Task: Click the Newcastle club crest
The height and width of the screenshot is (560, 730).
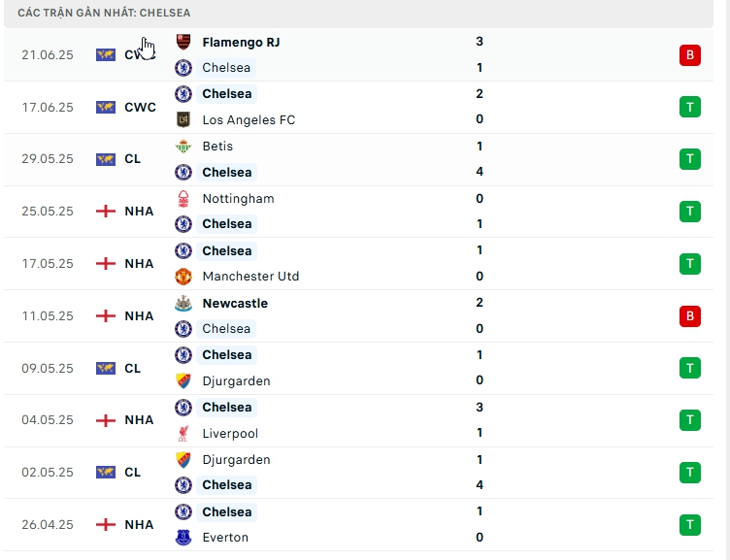Action: click(183, 304)
